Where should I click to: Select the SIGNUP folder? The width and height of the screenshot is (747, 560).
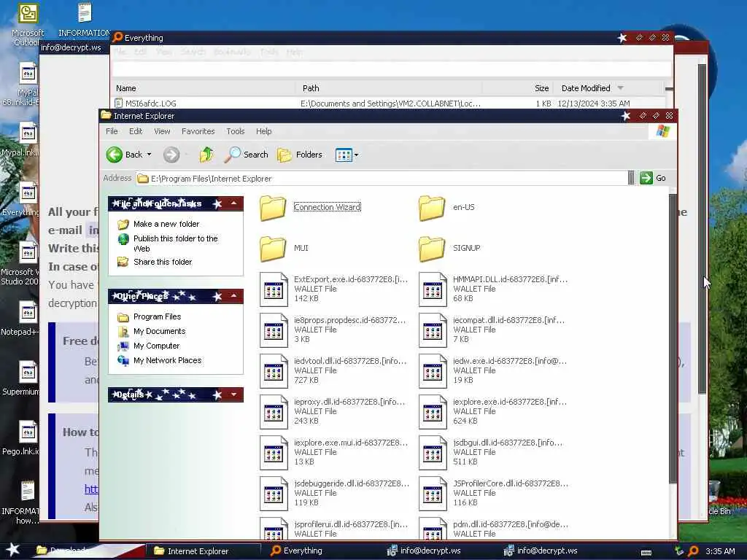point(449,248)
